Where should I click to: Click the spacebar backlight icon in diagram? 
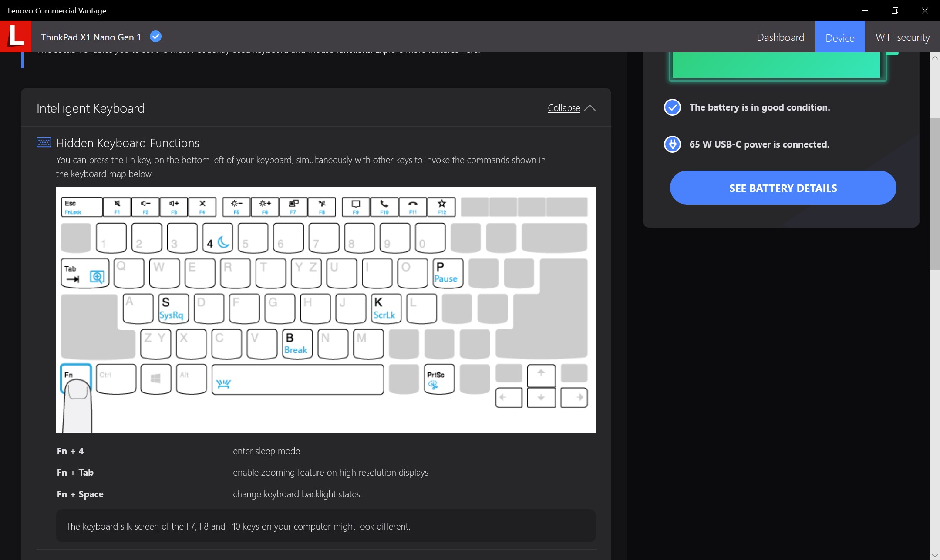[223, 384]
